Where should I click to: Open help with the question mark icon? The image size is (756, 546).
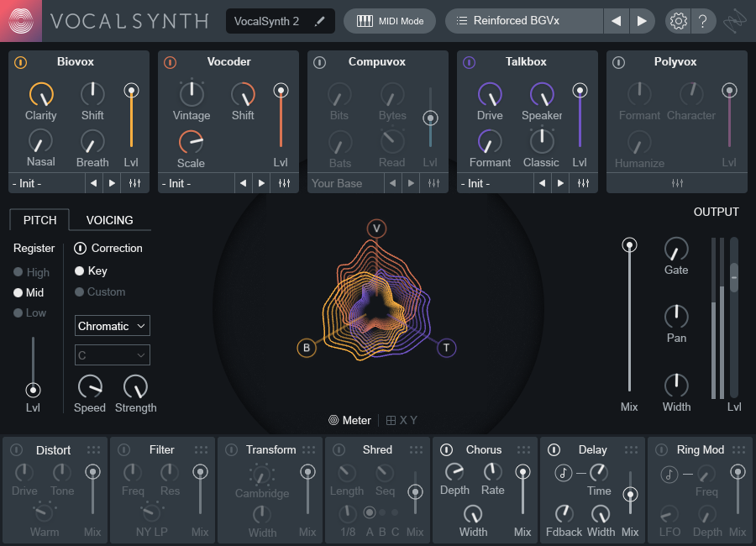(703, 21)
